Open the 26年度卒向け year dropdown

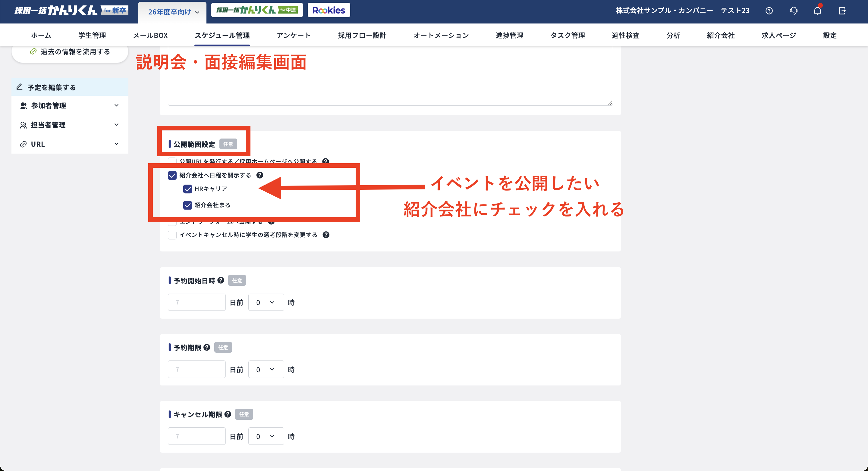(173, 12)
